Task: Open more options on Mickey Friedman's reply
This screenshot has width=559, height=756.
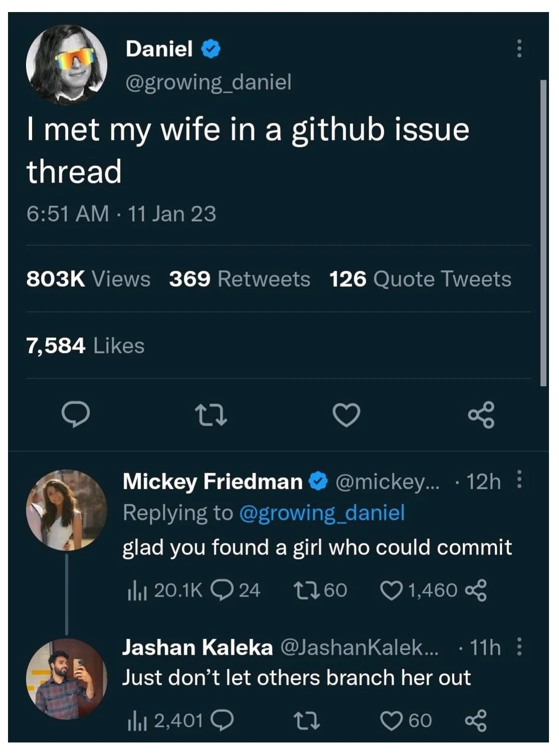Action: (x=519, y=480)
